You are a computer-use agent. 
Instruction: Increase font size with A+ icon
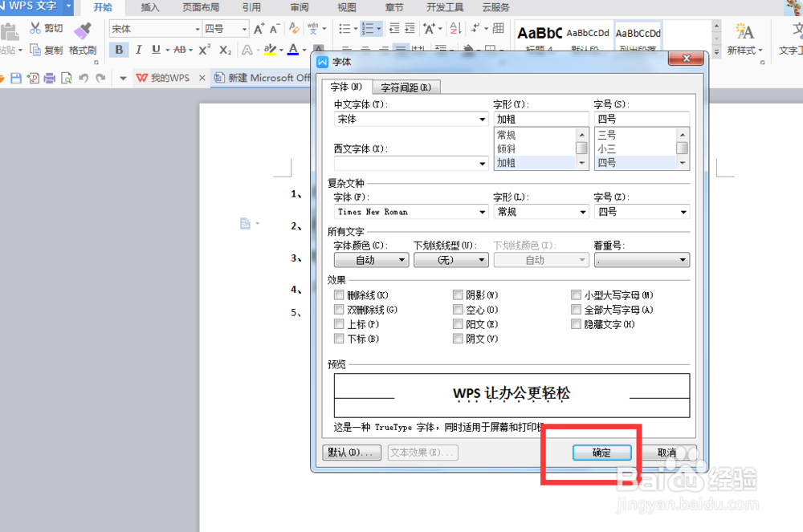pyautogui.click(x=259, y=29)
